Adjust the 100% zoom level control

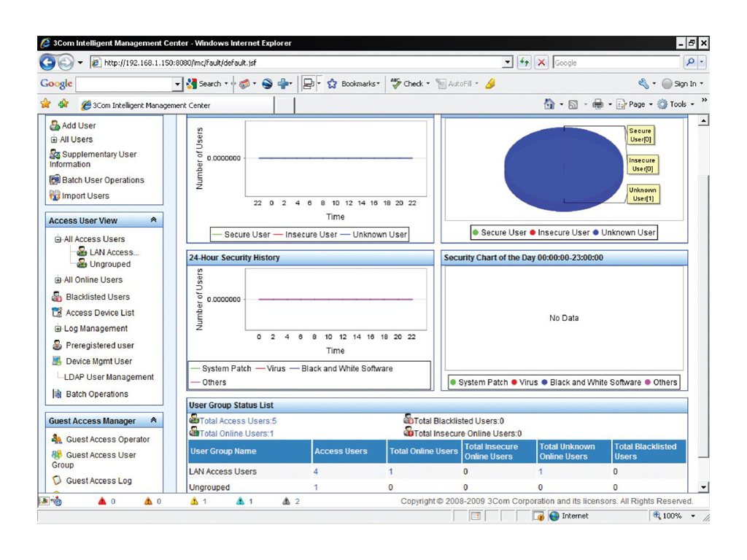pos(673,516)
